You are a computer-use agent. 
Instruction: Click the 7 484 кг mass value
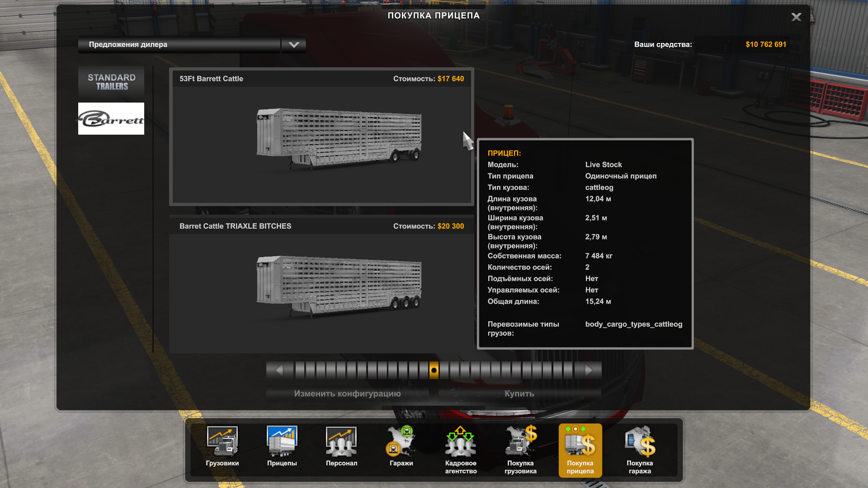pos(599,256)
